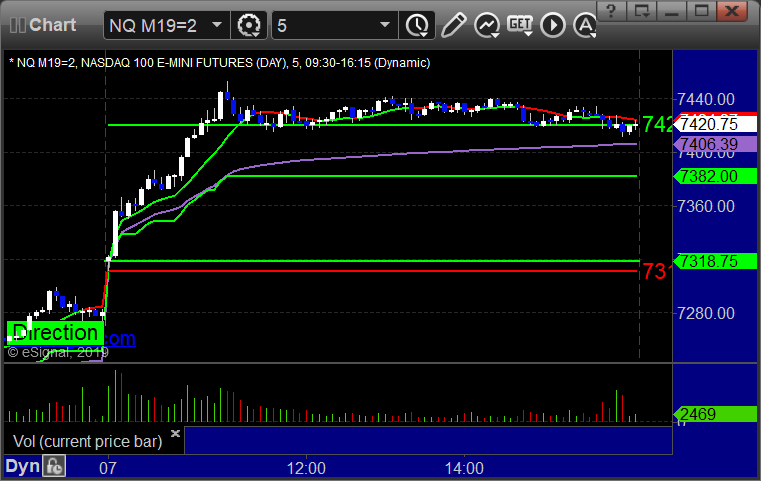The height and width of the screenshot is (481, 761).
Task: Click the 7280.00 price axis label
Action: coord(706,313)
